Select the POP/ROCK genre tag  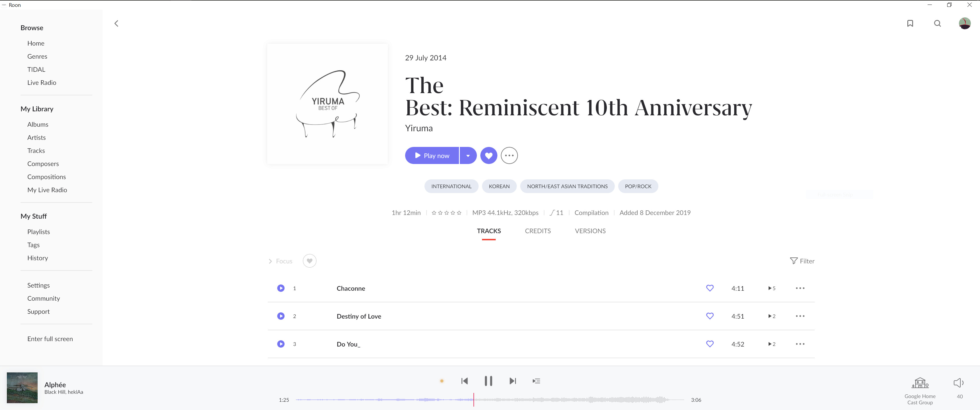pos(638,186)
